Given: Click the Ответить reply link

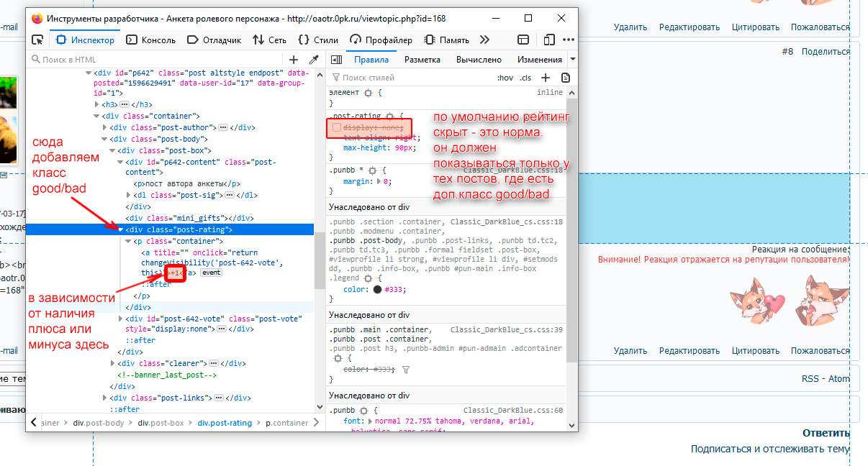Looking at the screenshot, I should 826,433.
